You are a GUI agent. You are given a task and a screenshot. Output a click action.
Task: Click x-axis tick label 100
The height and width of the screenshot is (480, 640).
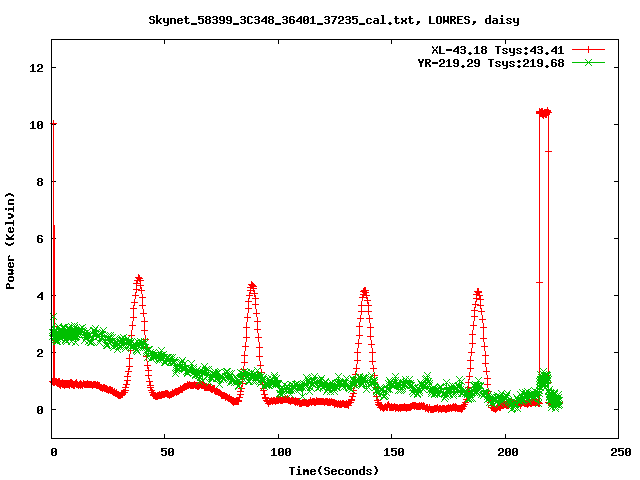point(281,452)
